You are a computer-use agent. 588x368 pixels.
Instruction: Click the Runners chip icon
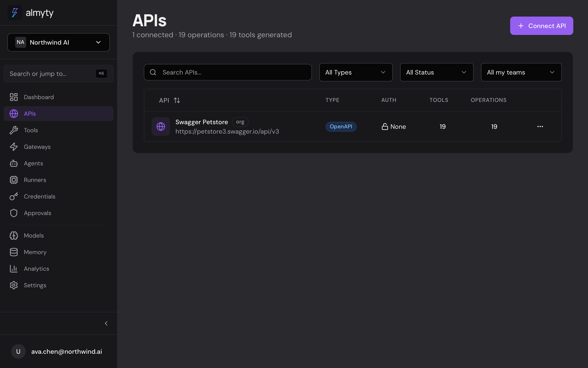14,180
